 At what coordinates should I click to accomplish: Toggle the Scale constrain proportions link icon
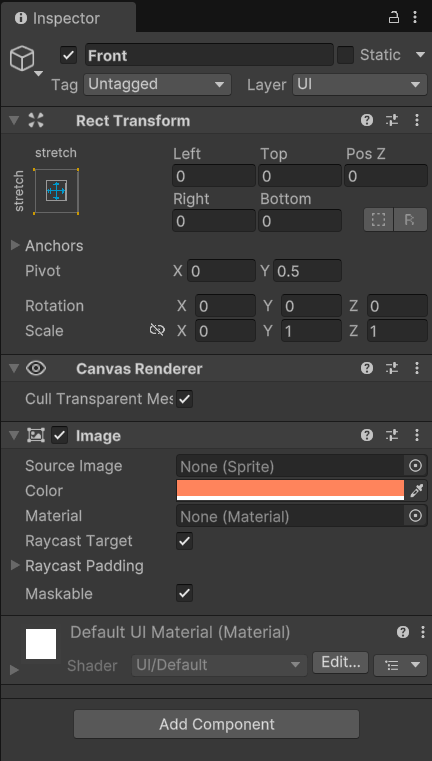coord(157,331)
